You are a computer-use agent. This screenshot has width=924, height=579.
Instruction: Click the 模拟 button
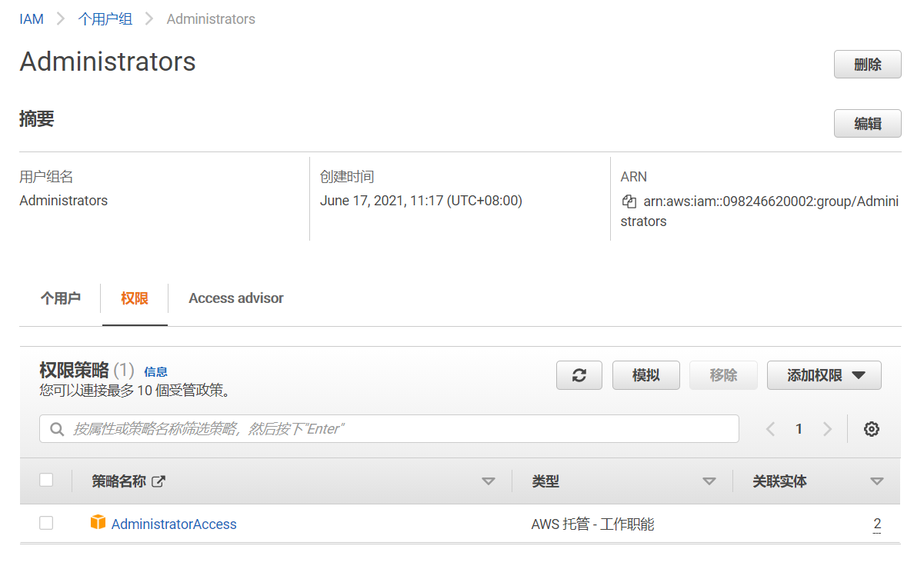(646, 375)
